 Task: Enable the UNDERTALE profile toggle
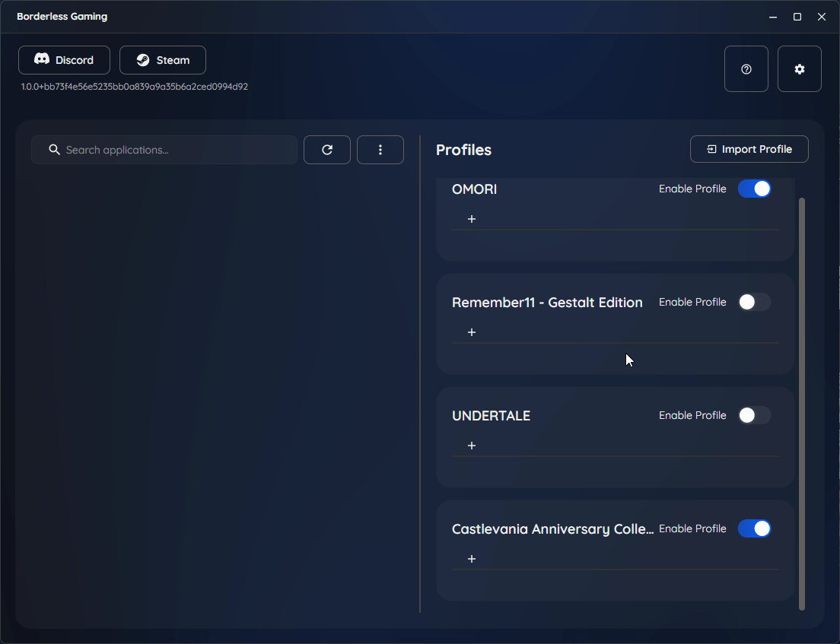click(x=754, y=415)
